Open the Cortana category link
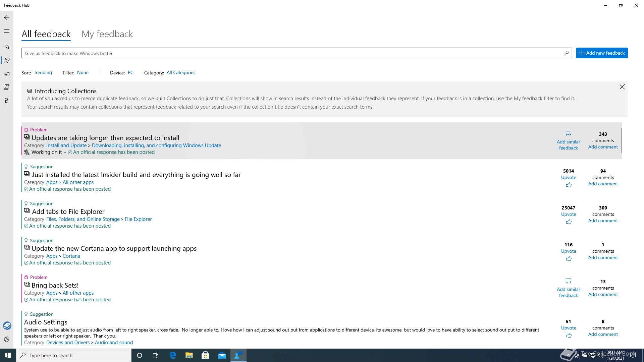The image size is (644, 362). [71, 256]
